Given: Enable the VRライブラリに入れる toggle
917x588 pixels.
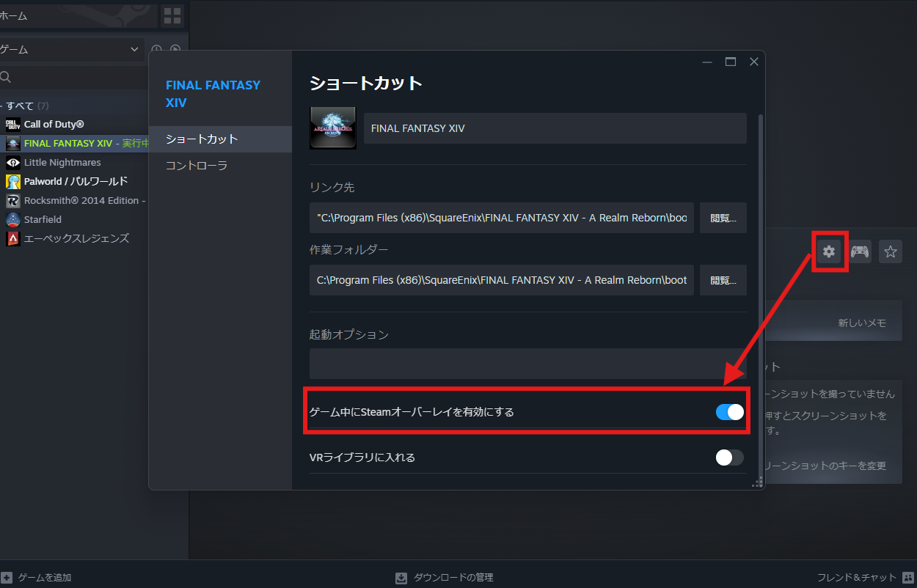Looking at the screenshot, I should coord(729,457).
